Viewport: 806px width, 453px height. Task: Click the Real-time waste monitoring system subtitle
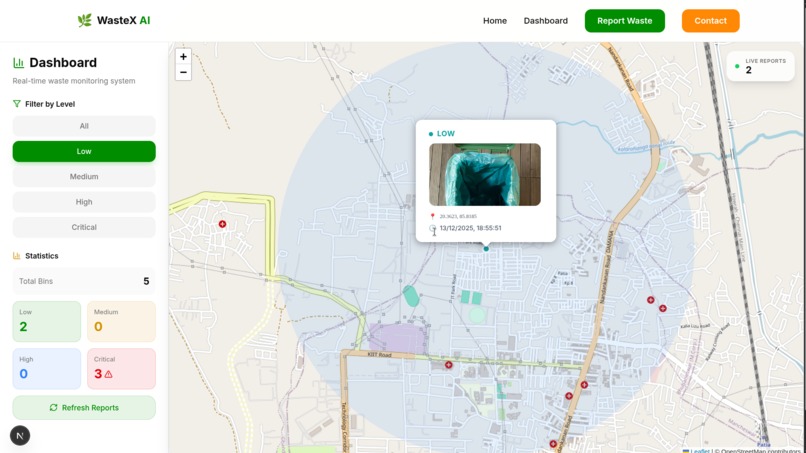pos(74,81)
